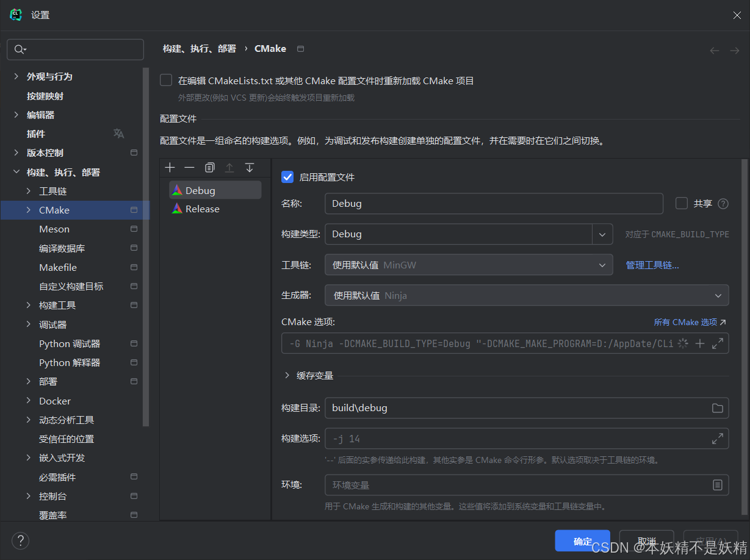Open 管理工具链 link
Image resolution: width=750 pixels, height=560 pixels.
652,265
